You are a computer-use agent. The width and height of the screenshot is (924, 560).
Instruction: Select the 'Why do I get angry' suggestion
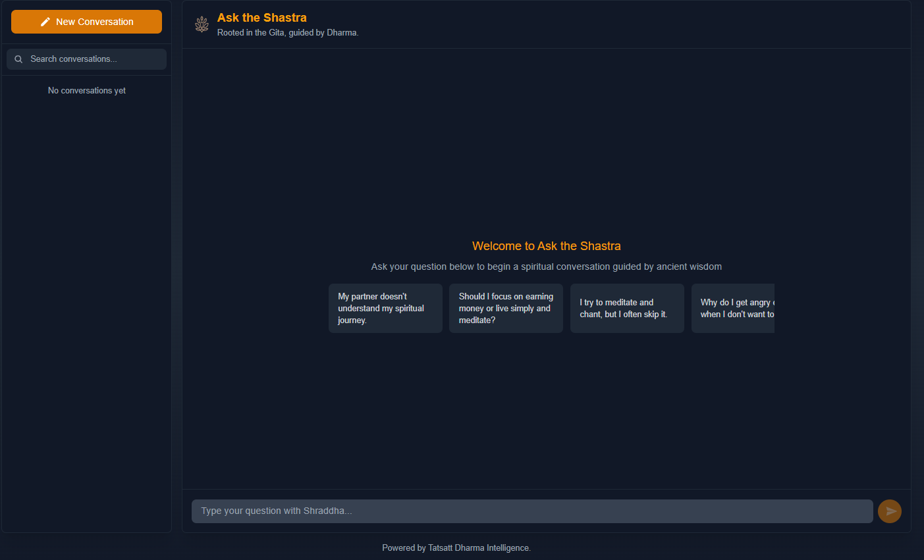coord(733,308)
